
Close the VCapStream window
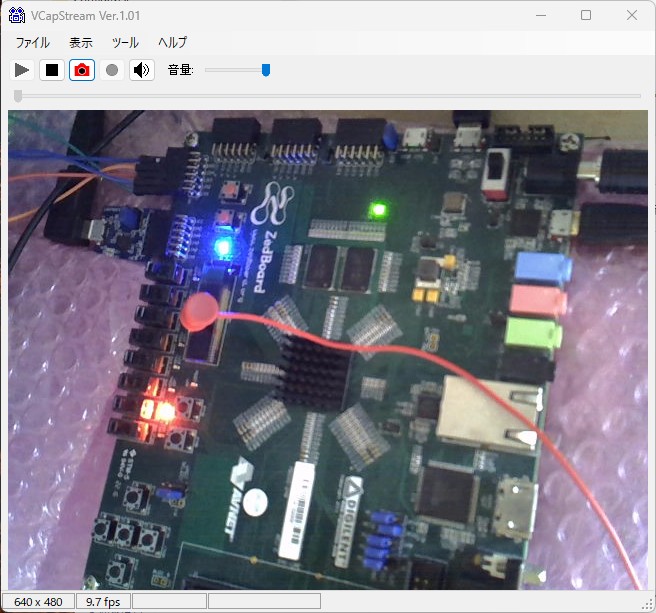click(x=631, y=15)
